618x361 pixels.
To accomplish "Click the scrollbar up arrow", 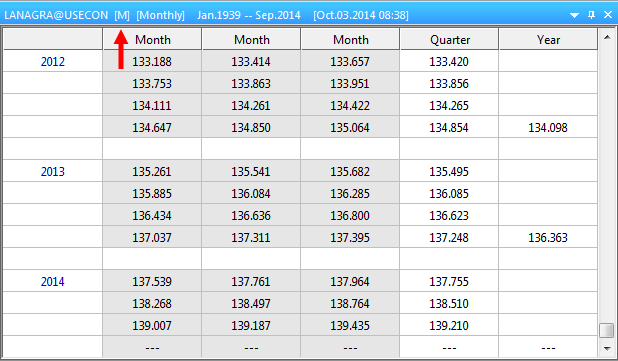I will pyautogui.click(x=607, y=37).
